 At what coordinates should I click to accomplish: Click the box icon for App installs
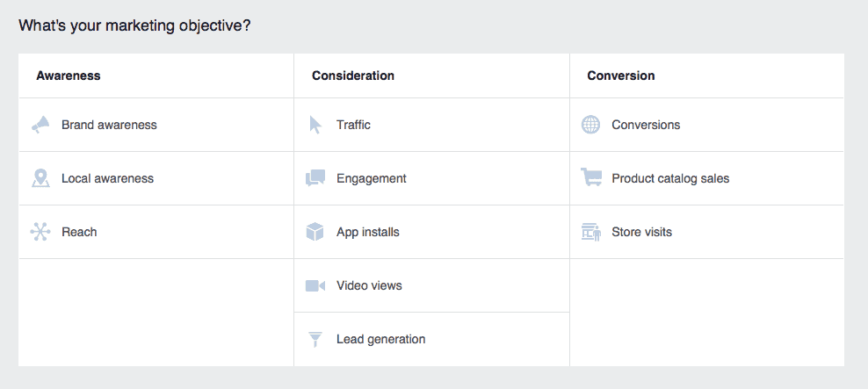[x=315, y=232]
